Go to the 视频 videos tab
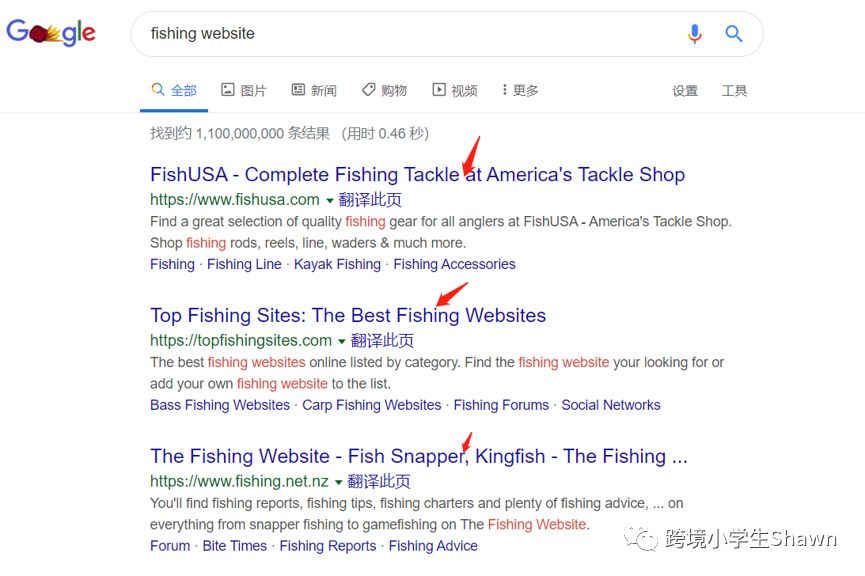Viewport: 865px width, 576px height. (x=455, y=90)
